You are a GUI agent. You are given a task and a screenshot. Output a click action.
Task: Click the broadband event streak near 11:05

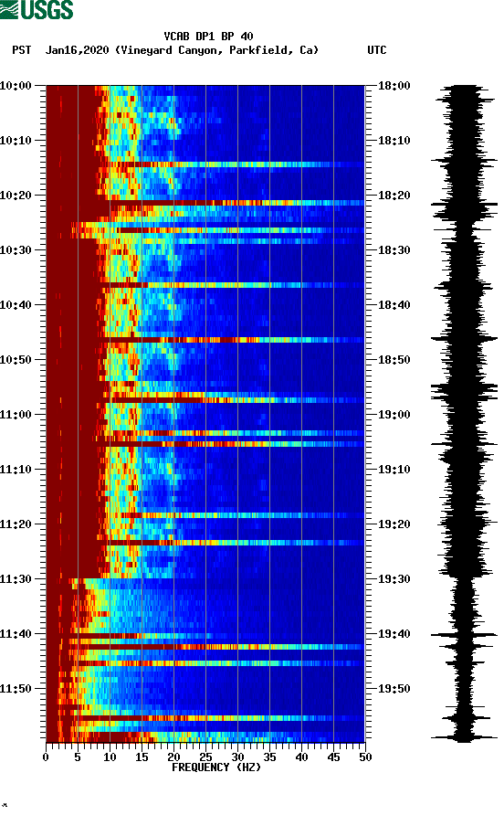205,444
